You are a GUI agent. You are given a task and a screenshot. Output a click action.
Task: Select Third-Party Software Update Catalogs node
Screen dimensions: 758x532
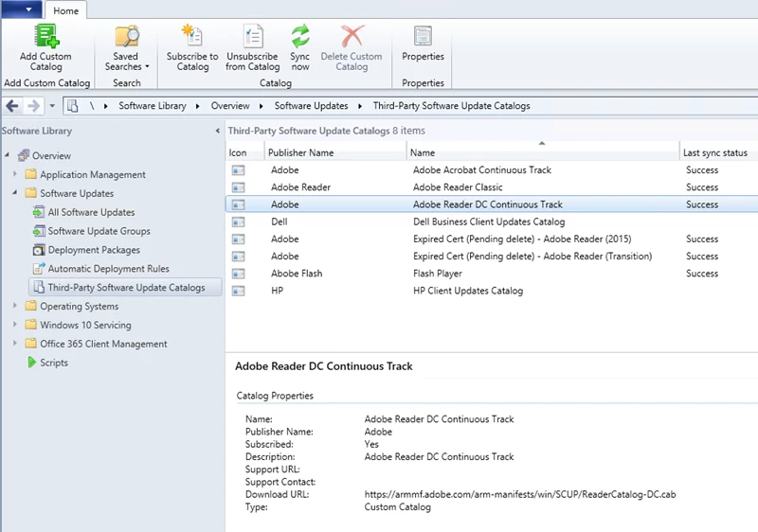(x=126, y=288)
